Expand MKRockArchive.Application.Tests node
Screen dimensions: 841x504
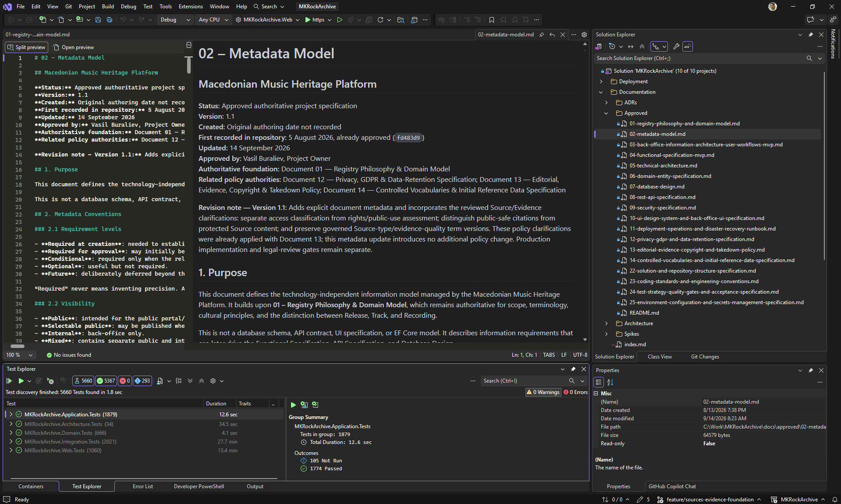click(11, 414)
